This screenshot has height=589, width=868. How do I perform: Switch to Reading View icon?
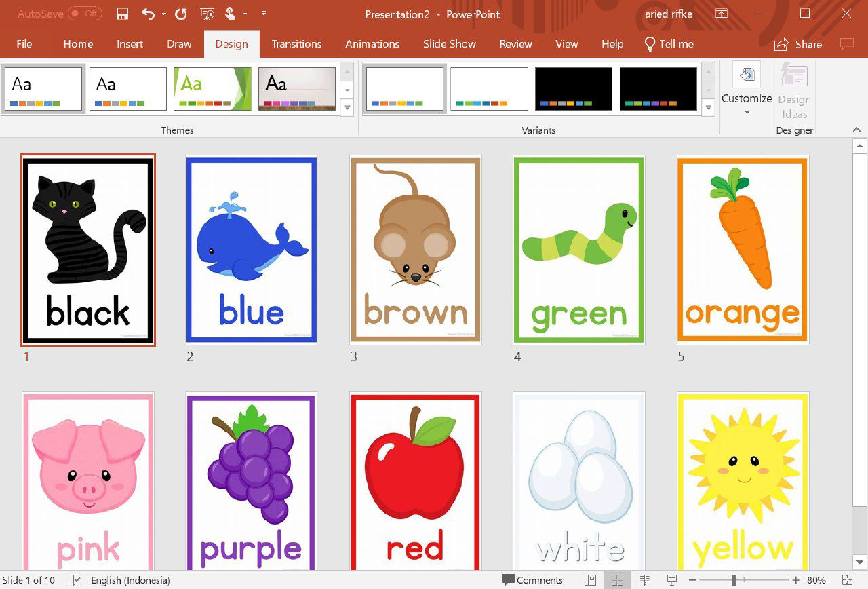(x=644, y=580)
